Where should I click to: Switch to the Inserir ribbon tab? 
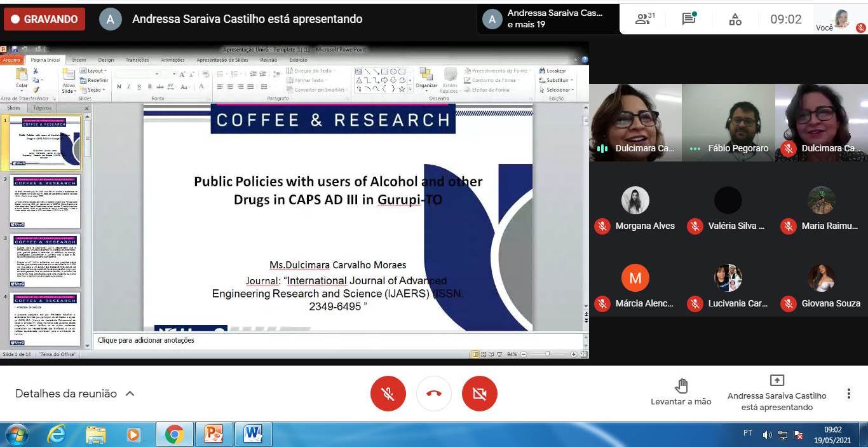point(79,60)
